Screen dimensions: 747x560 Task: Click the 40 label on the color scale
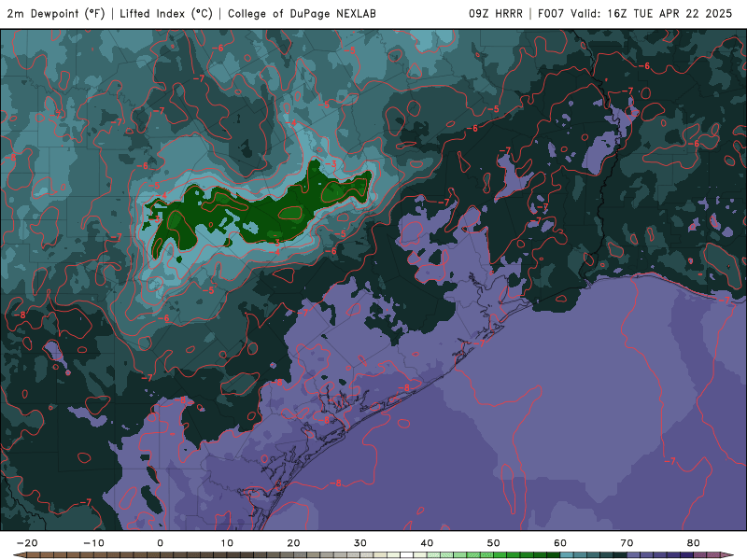pos(427,543)
